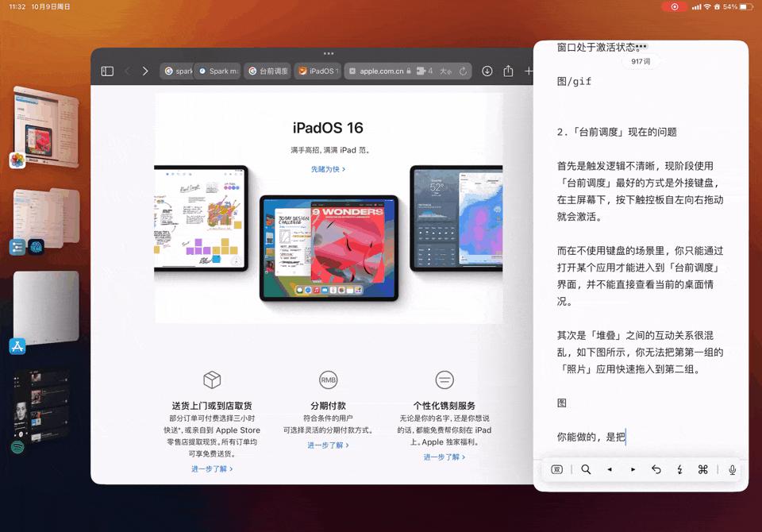The image size is (762, 532).
Task: Open the Safari share sheet
Action: click(x=508, y=71)
